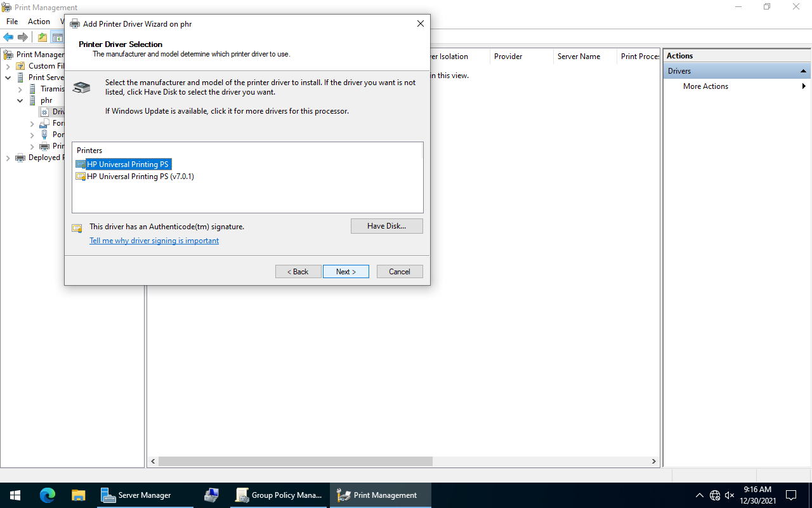Expand the More Actions submenu arrow
Viewport: 812px width, 508px height.
coord(804,86)
